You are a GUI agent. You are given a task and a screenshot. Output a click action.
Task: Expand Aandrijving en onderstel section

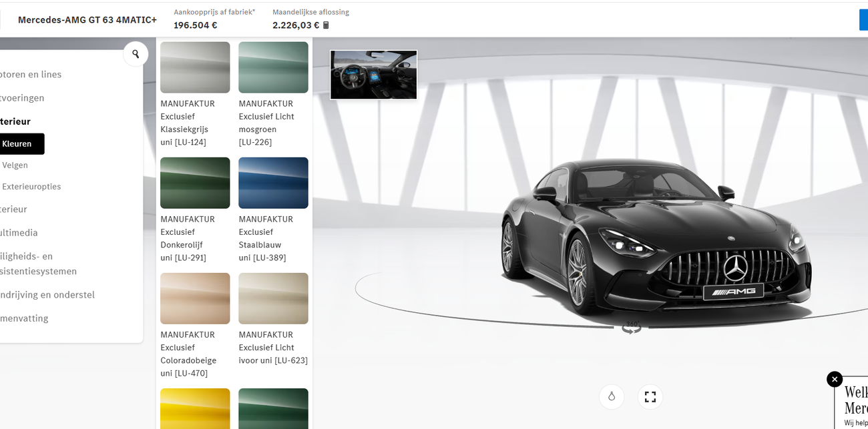47,295
